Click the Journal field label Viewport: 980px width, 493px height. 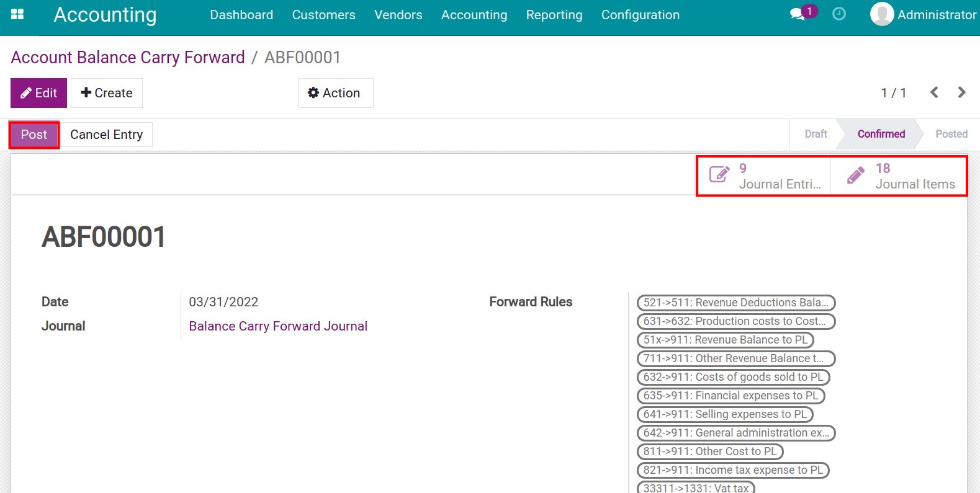[63, 326]
